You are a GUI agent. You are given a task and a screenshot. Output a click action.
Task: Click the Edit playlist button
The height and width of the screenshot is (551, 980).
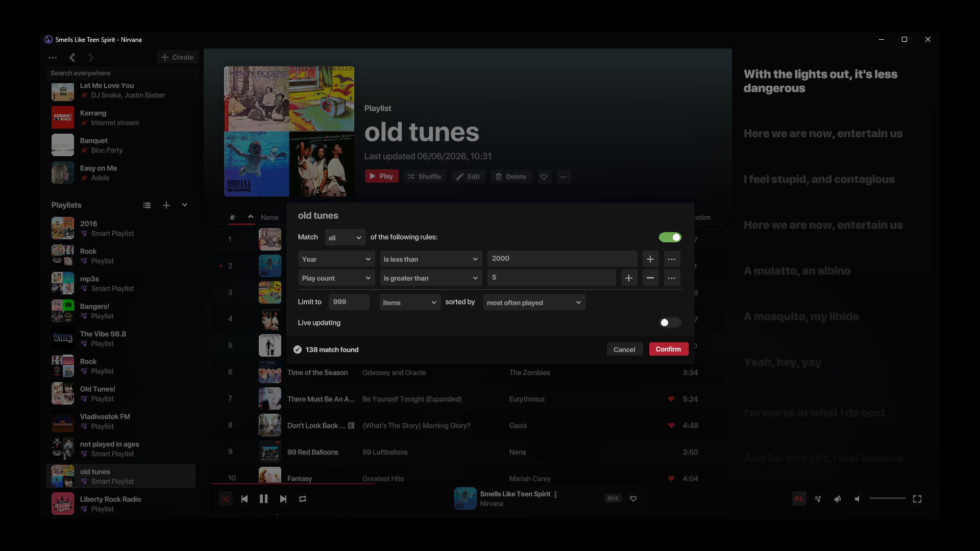468,177
